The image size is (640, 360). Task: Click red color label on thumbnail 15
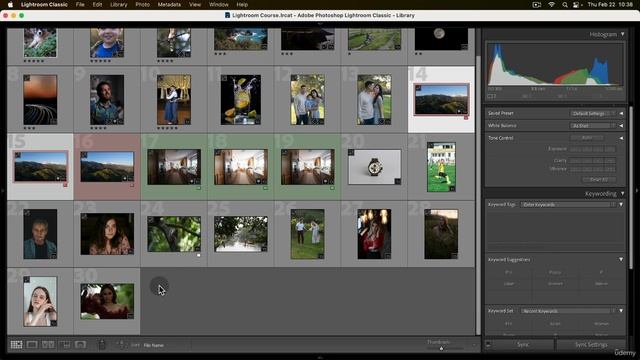tap(65, 185)
